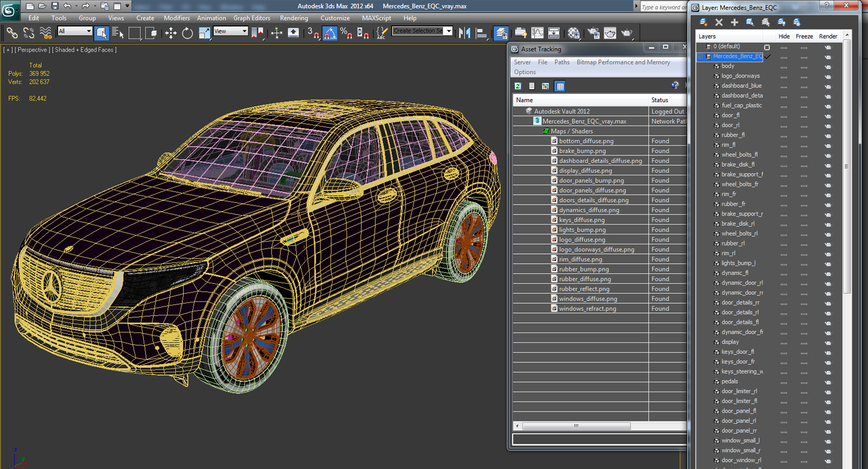Open the Schematic View
Screen dimensions: 868x469
coord(554,33)
